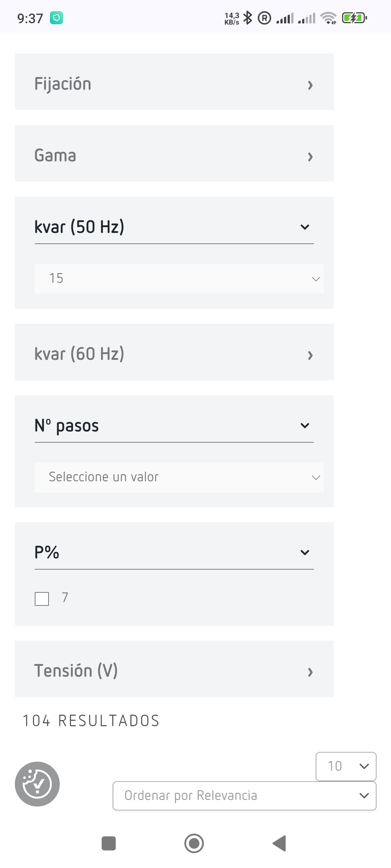Open the kvar 50 Hz dropdown showing 15
This screenshot has height=868, width=391.
(179, 278)
